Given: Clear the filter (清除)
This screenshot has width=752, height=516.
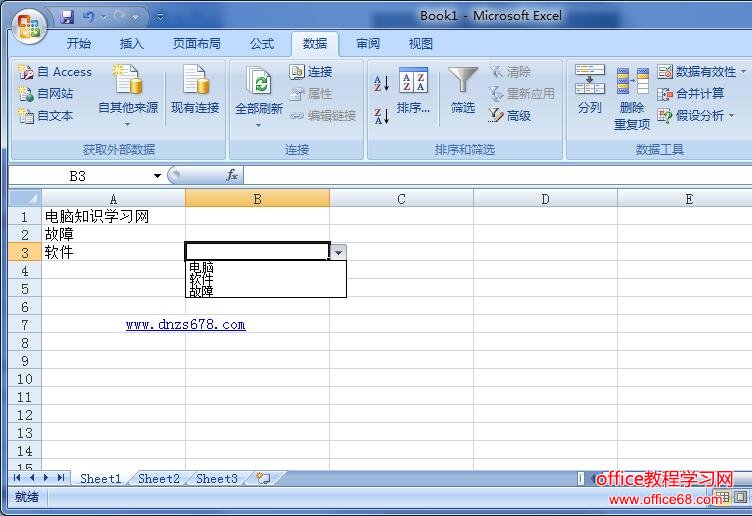Looking at the screenshot, I should pos(510,72).
